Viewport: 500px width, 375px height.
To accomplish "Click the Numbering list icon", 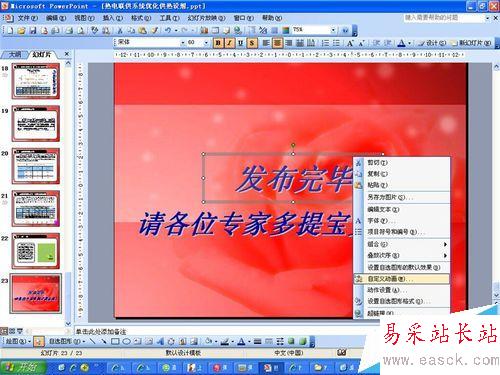I will (325, 43).
